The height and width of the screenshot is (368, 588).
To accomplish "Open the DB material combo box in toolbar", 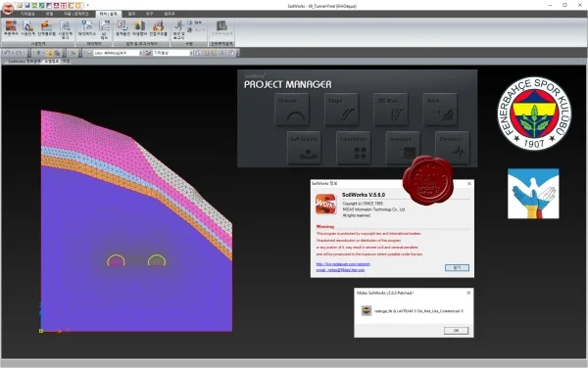I will click(118, 53).
